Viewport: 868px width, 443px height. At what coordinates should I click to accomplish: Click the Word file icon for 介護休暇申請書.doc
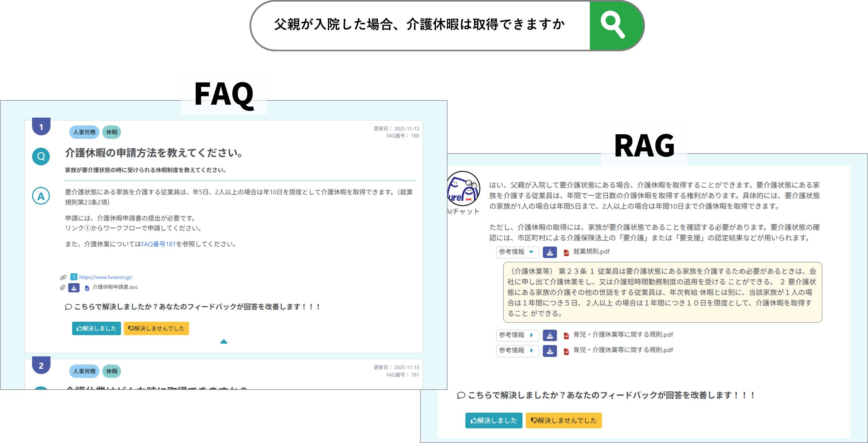tap(87, 288)
